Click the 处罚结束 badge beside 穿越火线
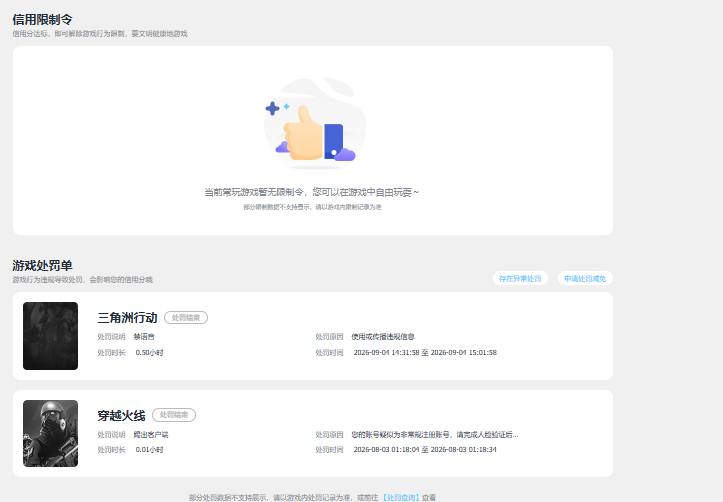 pos(174,415)
